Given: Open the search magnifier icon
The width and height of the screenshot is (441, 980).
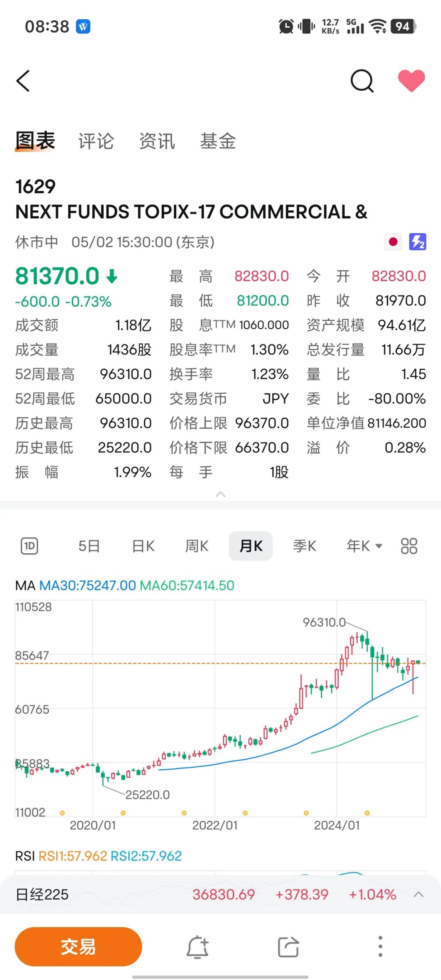Looking at the screenshot, I should coord(362,81).
